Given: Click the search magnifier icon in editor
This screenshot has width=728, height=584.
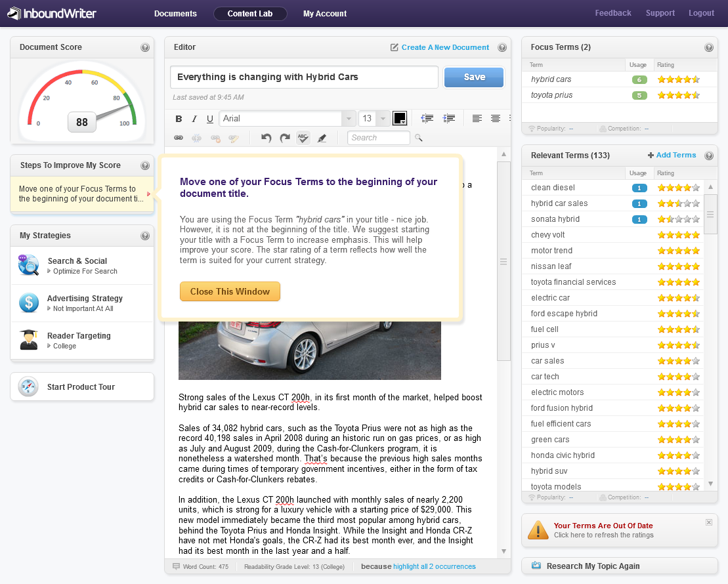Looking at the screenshot, I should (x=419, y=138).
